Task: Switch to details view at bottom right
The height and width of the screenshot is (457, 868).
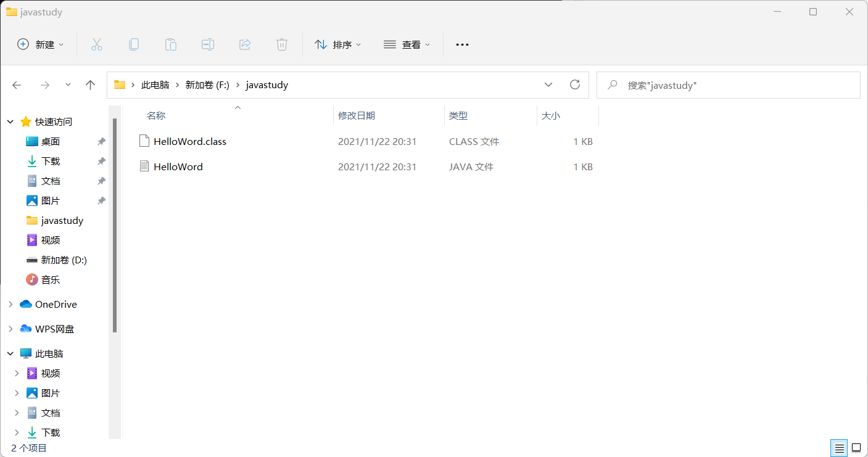Action: [x=838, y=448]
